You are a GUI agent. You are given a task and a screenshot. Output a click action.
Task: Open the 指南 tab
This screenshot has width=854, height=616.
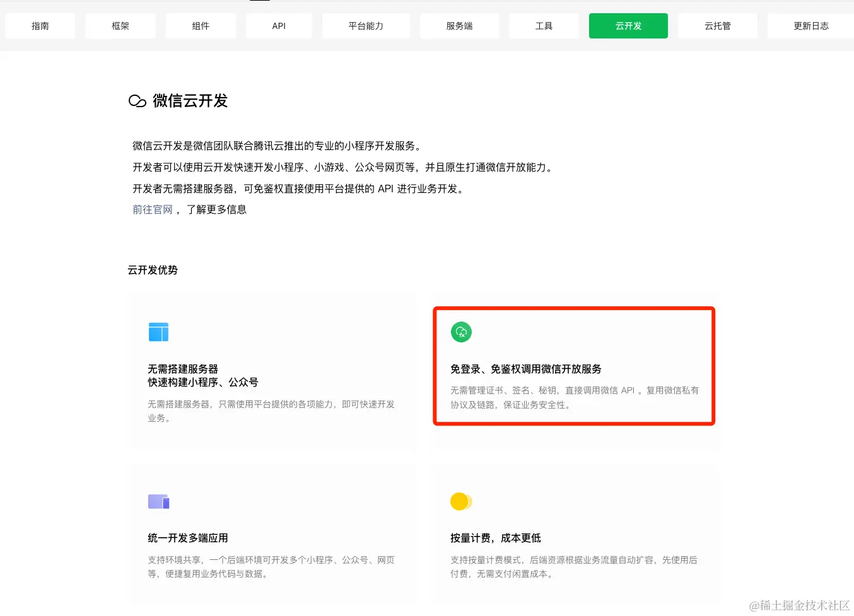pos(40,26)
